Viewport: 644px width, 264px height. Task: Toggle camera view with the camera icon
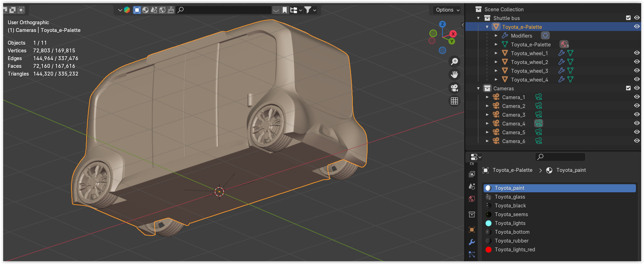(454, 88)
